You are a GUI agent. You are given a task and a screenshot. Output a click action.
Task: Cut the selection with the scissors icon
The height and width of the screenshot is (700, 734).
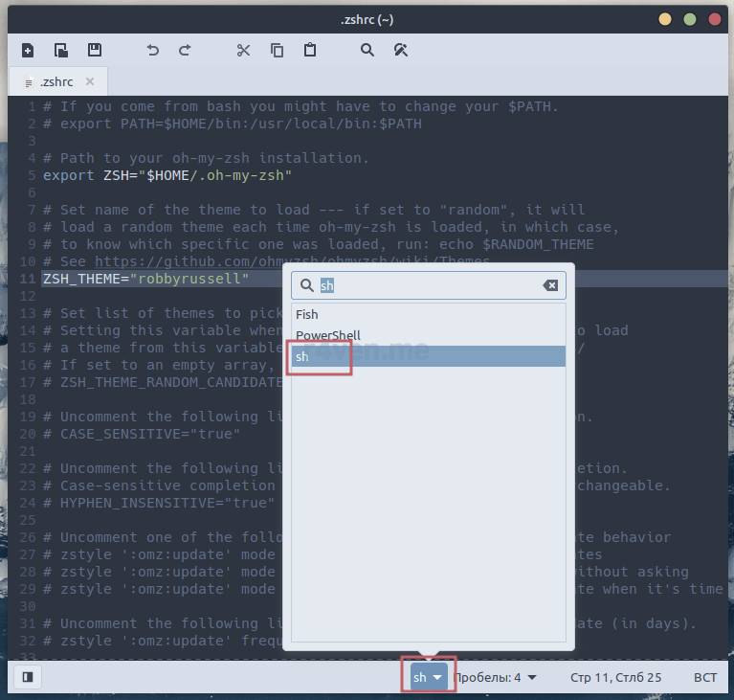[243, 50]
